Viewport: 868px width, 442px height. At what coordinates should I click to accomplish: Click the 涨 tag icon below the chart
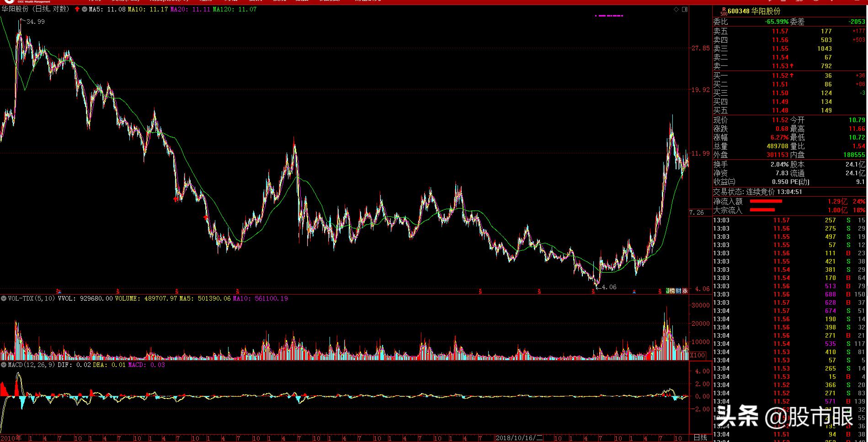pos(685,291)
